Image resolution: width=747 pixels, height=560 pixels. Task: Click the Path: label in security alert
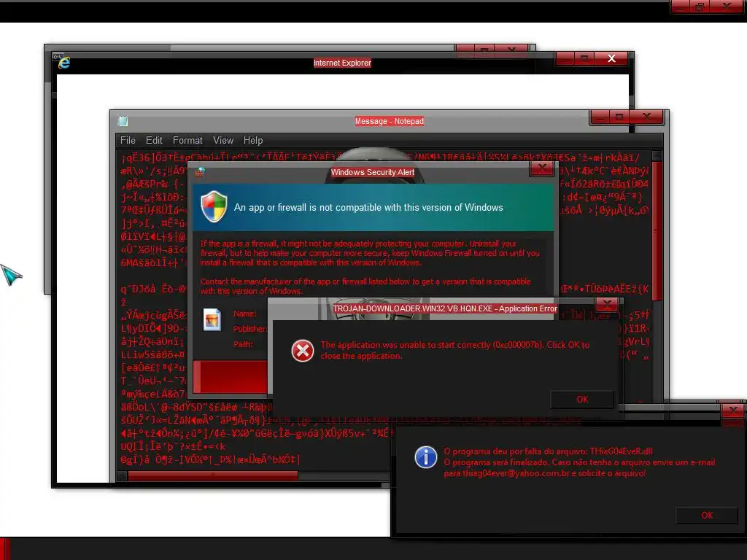[243, 344]
